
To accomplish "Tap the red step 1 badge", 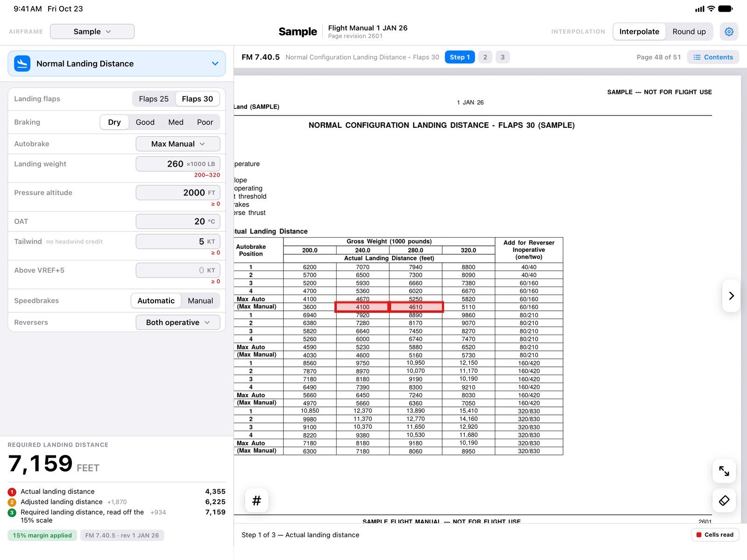I will 12,492.
